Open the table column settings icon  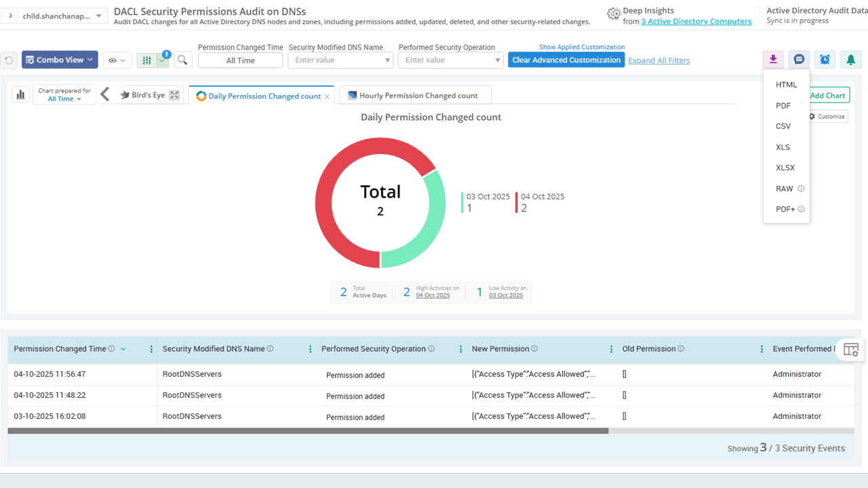[850, 349]
